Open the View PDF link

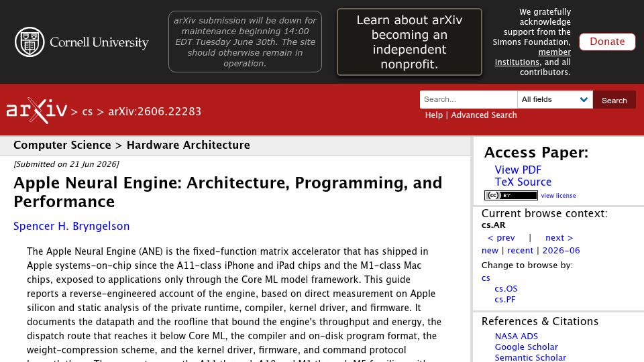coord(518,170)
